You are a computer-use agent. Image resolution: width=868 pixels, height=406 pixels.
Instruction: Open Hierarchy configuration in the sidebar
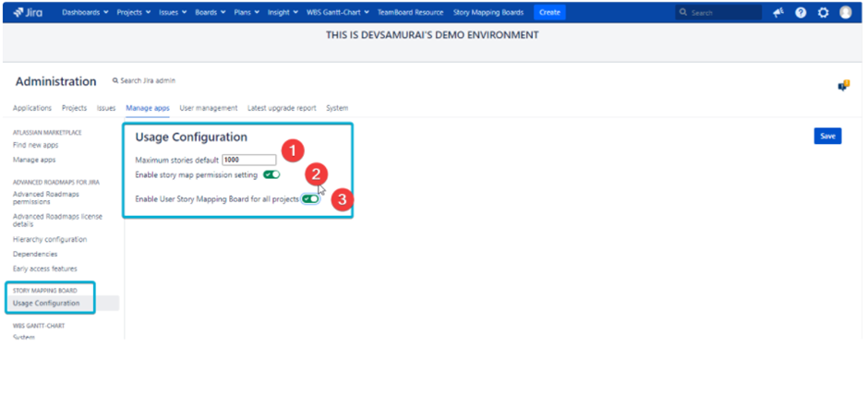(x=50, y=239)
